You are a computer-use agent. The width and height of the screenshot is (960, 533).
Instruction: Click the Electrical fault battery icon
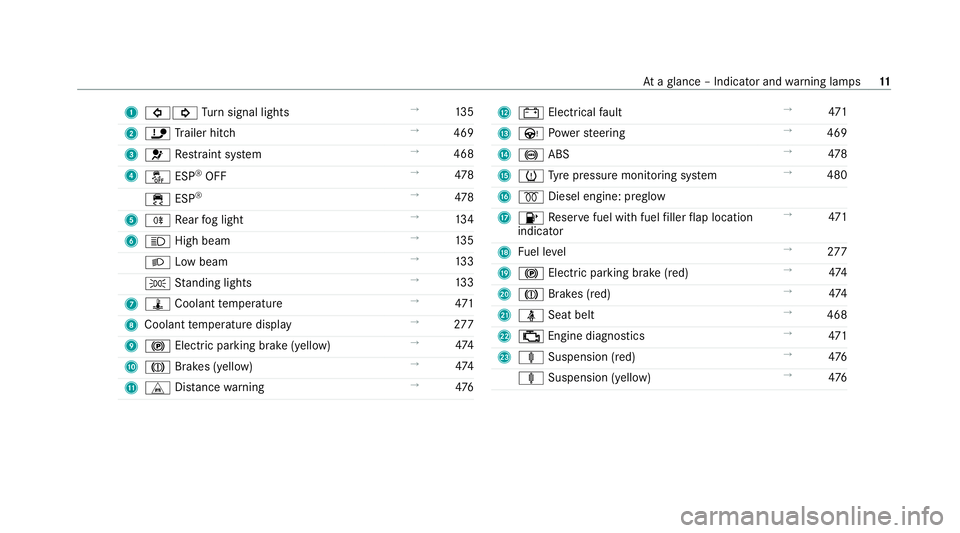pos(531,113)
